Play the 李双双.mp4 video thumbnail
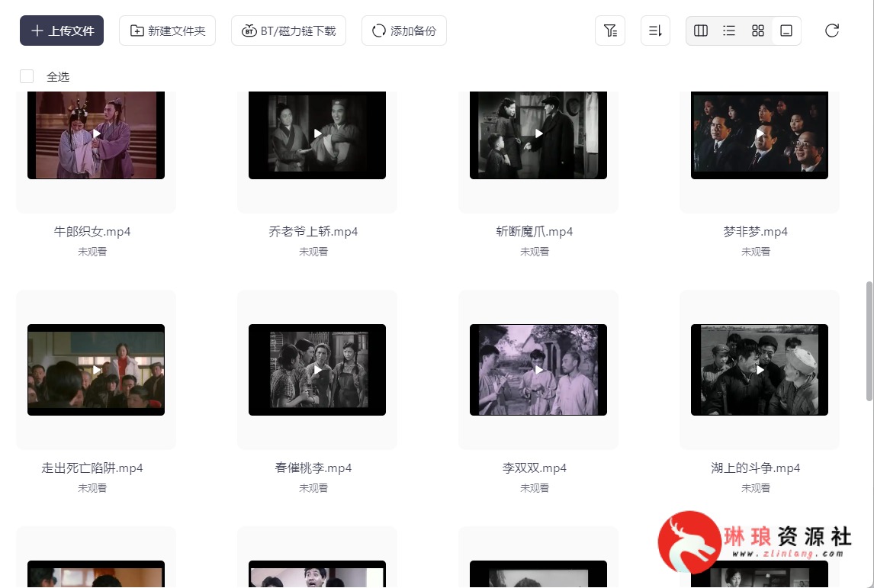 tap(538, 370)
